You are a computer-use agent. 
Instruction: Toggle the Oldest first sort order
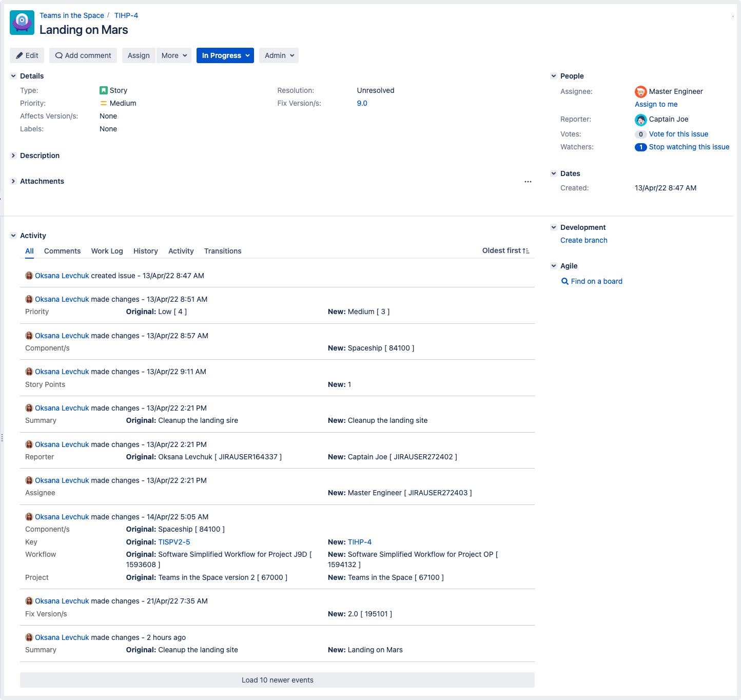point(505,251)
